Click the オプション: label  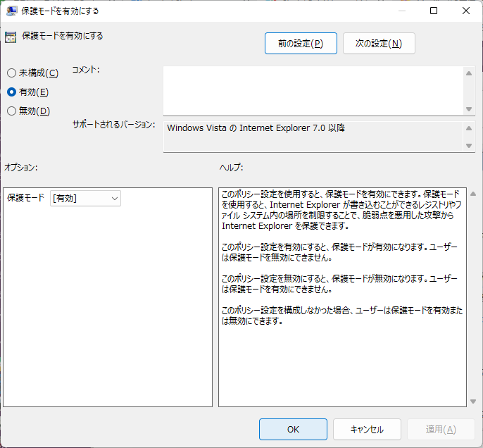point(21,168)
